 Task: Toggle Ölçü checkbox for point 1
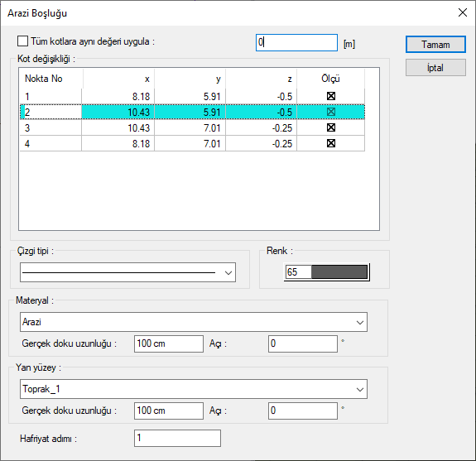pos(331,96)
